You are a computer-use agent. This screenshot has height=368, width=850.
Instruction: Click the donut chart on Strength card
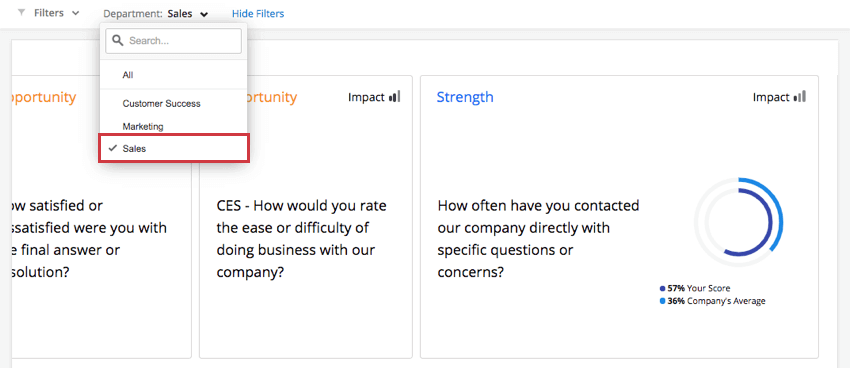coord(738,222)
